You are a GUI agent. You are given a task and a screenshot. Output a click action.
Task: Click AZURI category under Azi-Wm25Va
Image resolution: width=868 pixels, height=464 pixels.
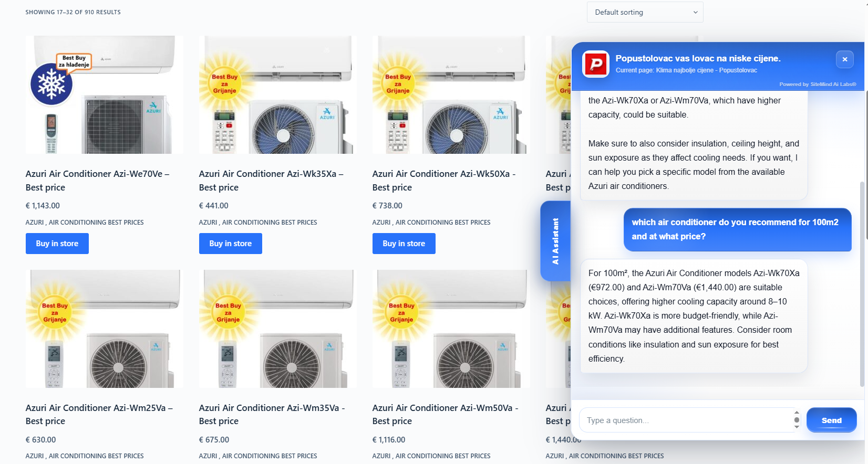point(35,456)
